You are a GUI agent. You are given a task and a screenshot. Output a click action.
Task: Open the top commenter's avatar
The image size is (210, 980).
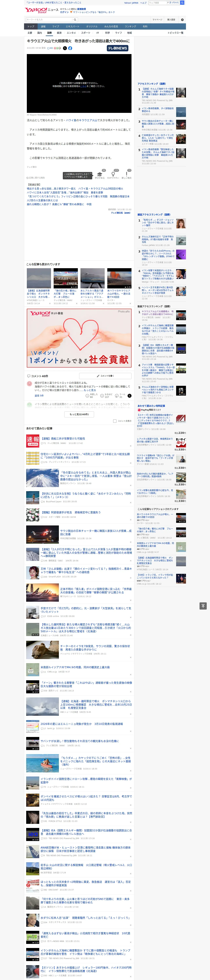click(29, 384)
